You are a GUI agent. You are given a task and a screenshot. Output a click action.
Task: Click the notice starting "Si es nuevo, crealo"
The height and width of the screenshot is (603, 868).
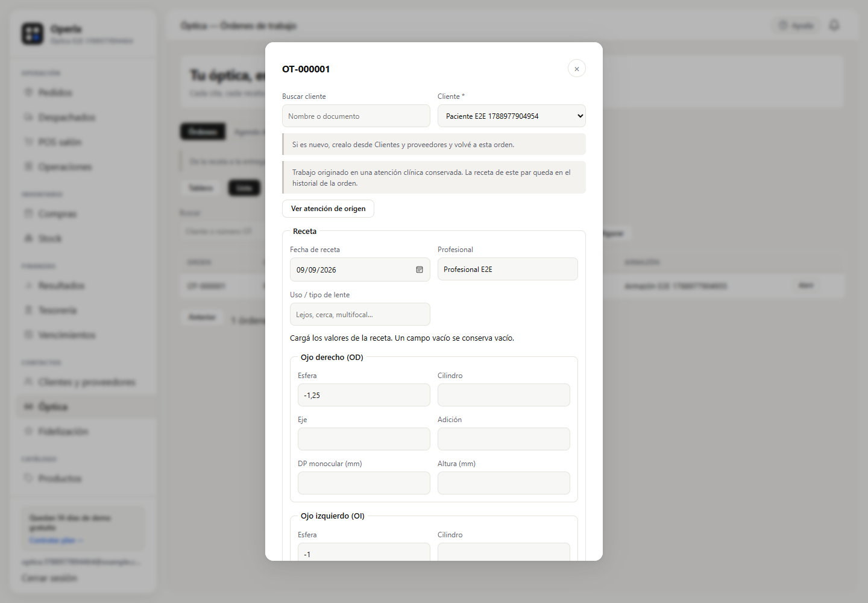click(434, 144)
